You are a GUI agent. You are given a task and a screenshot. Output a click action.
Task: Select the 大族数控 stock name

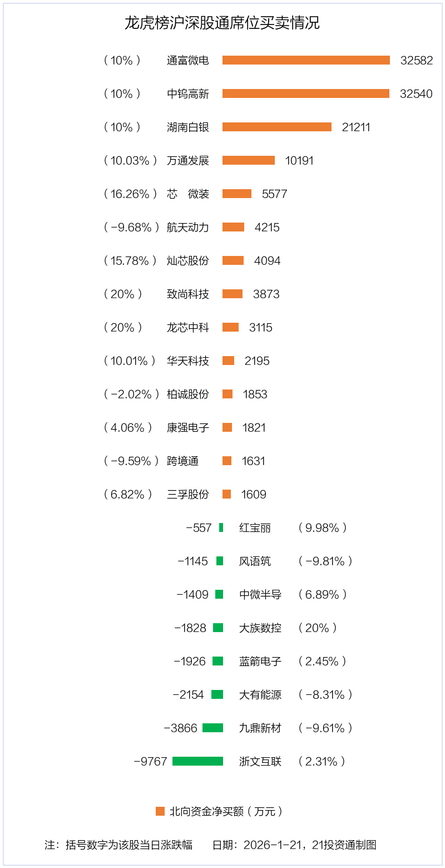pyautogui.click(x=260, y=628)
